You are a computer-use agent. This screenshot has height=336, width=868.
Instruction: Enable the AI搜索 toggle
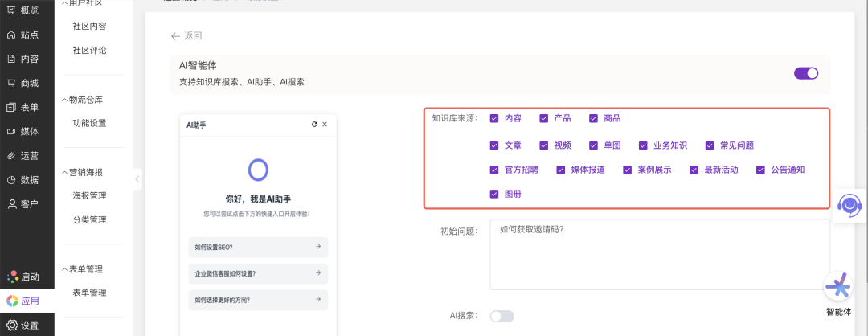[x=502, y=316]
